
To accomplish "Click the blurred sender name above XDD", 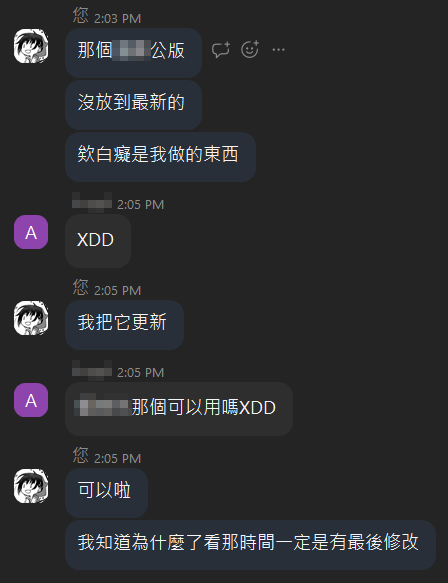I will click(92, 203).
